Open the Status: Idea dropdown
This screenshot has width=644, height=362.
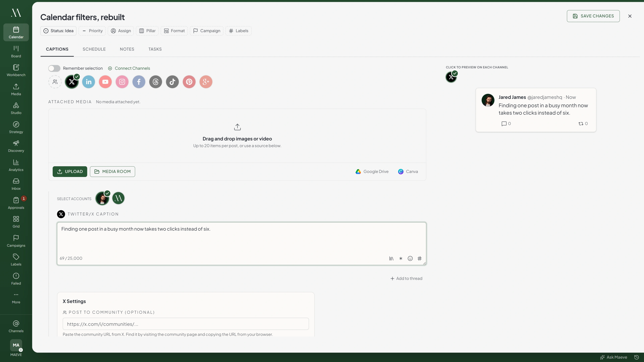[58, 31]
